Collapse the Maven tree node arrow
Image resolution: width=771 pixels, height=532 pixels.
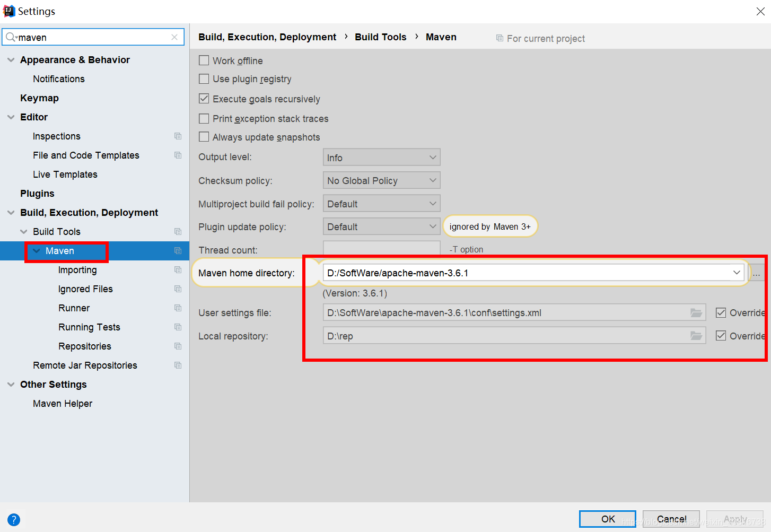(x=36, y=251)
